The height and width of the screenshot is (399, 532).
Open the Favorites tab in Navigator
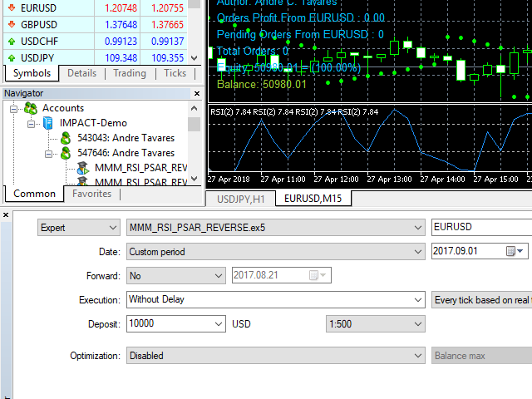[x=91, y=194]
